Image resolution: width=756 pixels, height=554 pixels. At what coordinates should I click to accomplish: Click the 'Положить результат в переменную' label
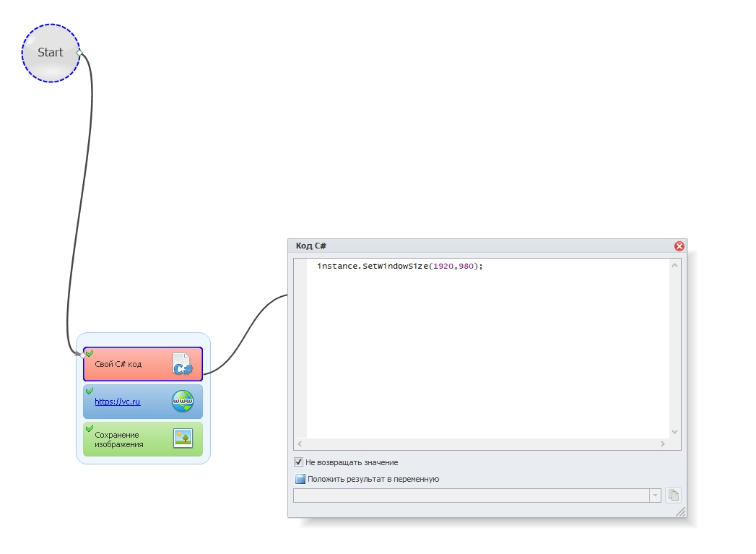373,479
